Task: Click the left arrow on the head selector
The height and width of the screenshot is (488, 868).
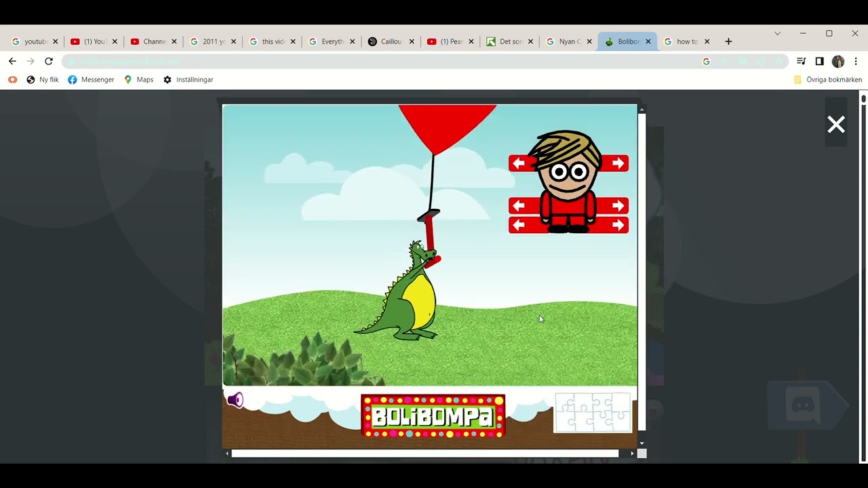Action: (519, 163)
